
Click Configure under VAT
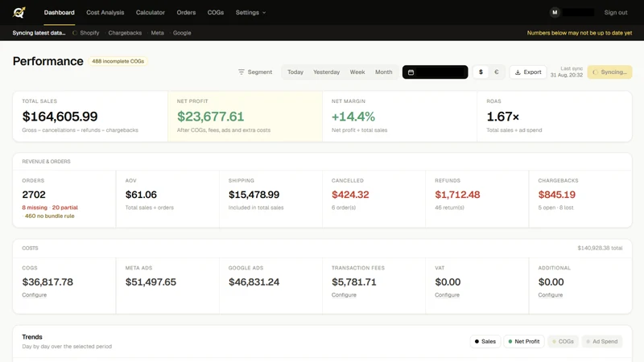(447, 295)
